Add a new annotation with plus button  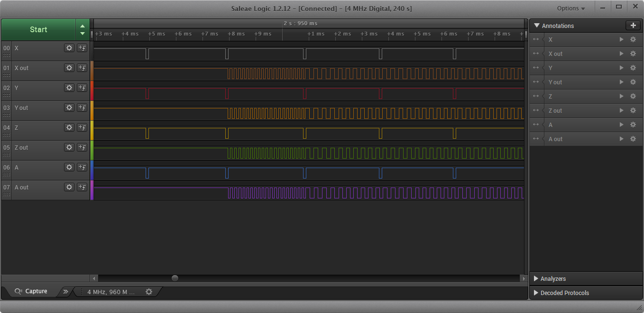click(633, 26)
